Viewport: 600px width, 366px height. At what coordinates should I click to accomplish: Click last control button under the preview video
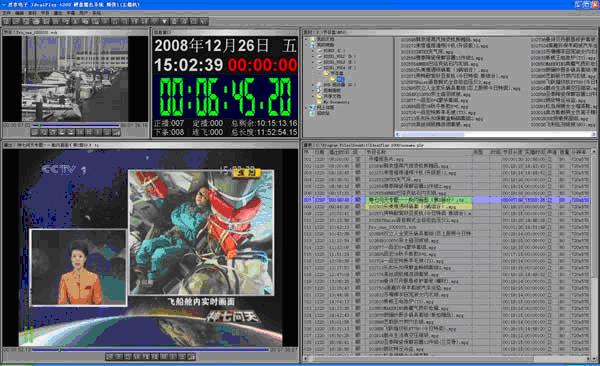(116, 132)
